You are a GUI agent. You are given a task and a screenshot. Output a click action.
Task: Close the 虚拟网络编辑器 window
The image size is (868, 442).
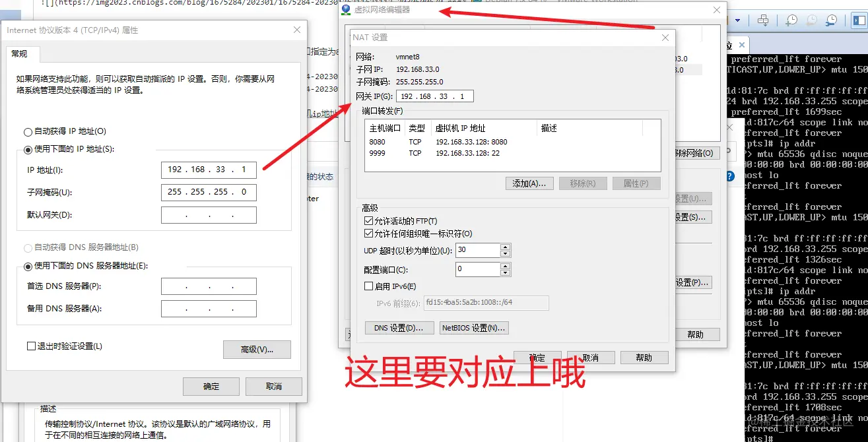pyautogui.click(x=717, y=10)
